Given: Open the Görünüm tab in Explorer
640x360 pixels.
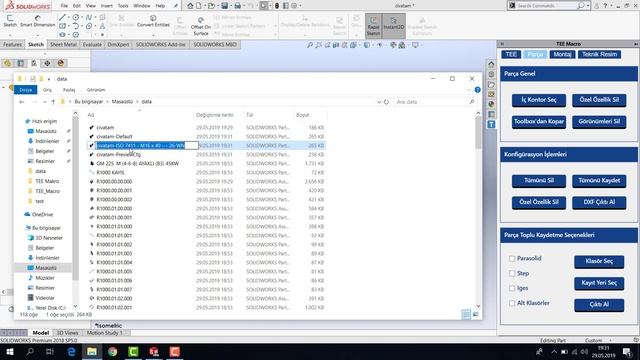Looking at the screenshot, I should (96, 90).
